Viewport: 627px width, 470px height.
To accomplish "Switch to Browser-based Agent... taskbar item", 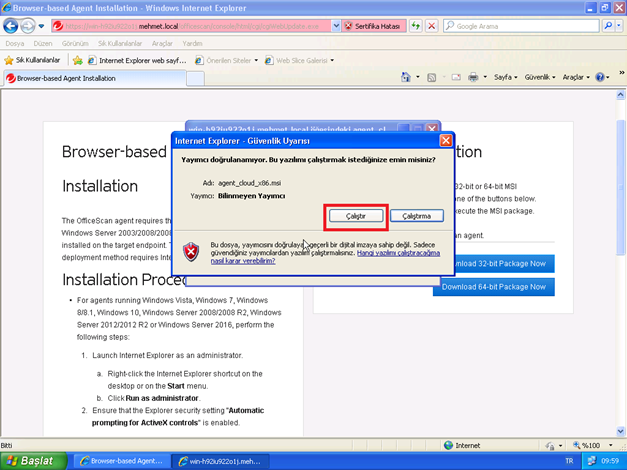I will (x=121, y=461).
